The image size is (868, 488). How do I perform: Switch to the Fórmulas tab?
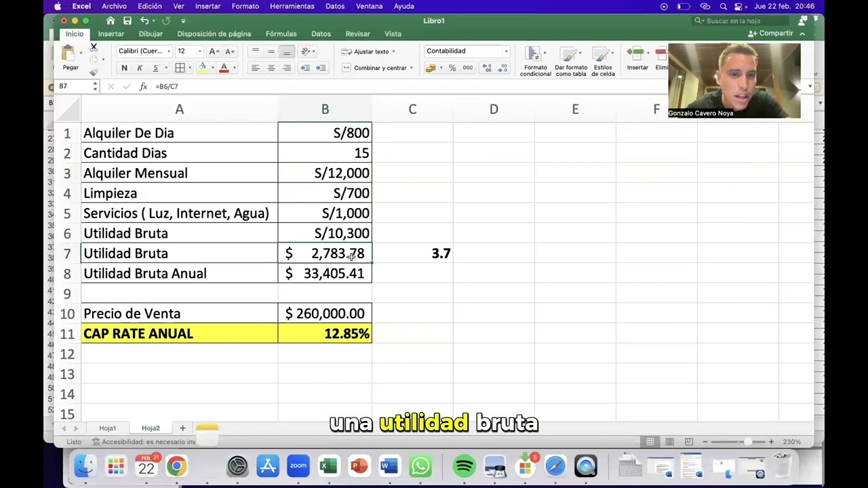coord(281,34)
